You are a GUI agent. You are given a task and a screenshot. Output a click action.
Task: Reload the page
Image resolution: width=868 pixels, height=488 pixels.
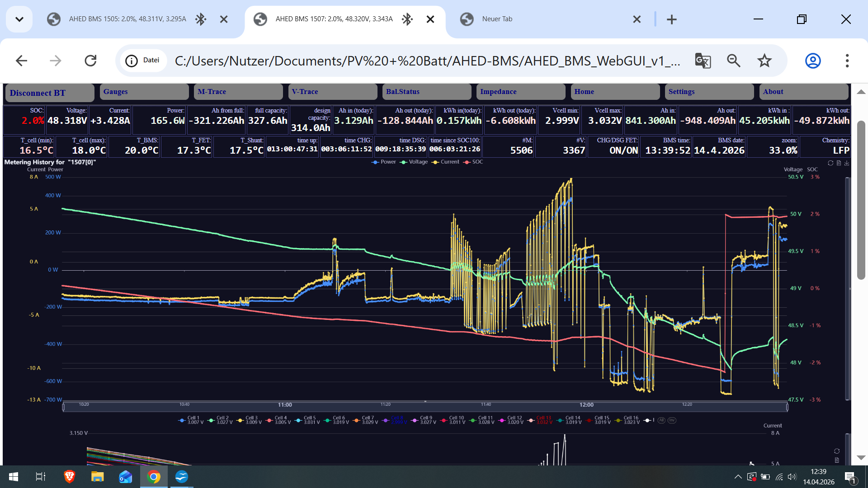[x=90, y=61]
